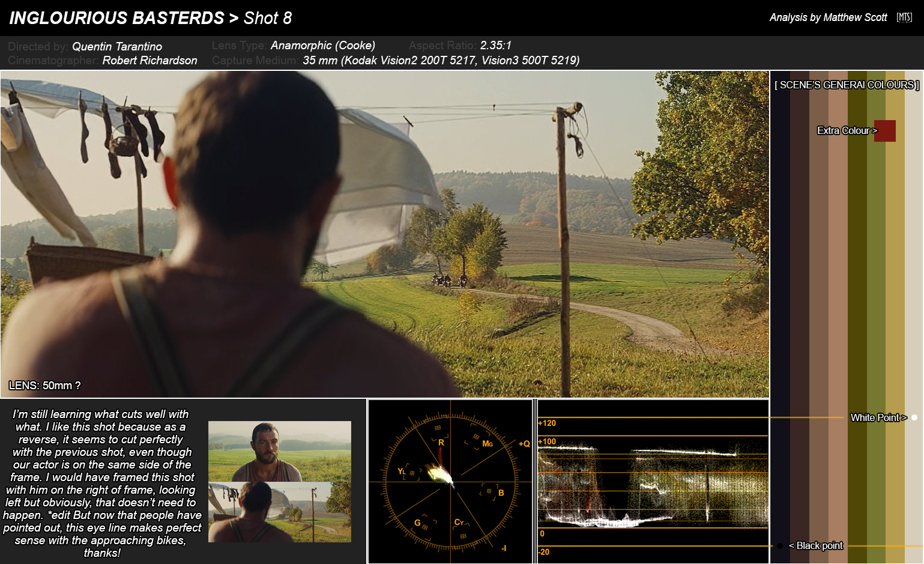Click the "+100" waveform scale label
Viewport: 924px width, 564px height.
(547, 441)
